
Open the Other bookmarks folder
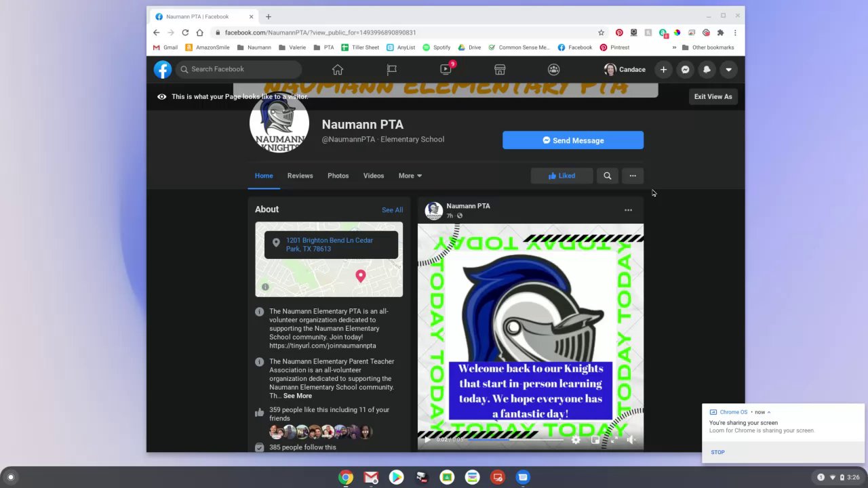click(708, 47)
